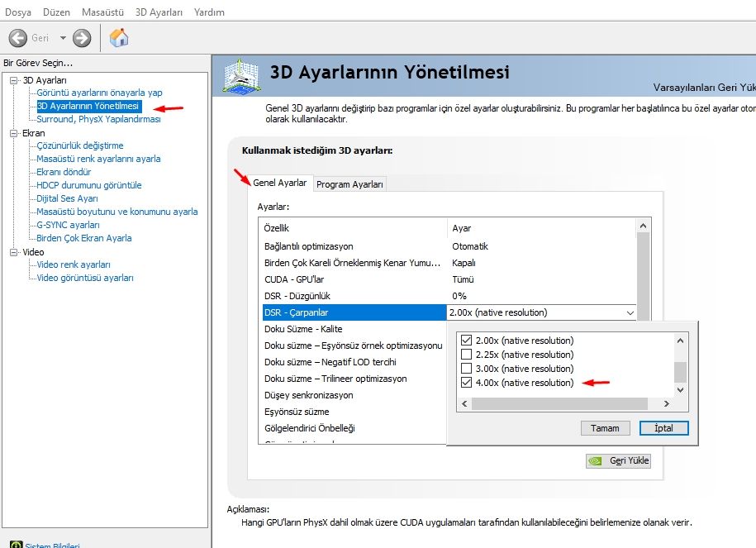The height and width of the screenshot is (548, 756).
Task: Open the Dosya menu
Action: [18, 12]
